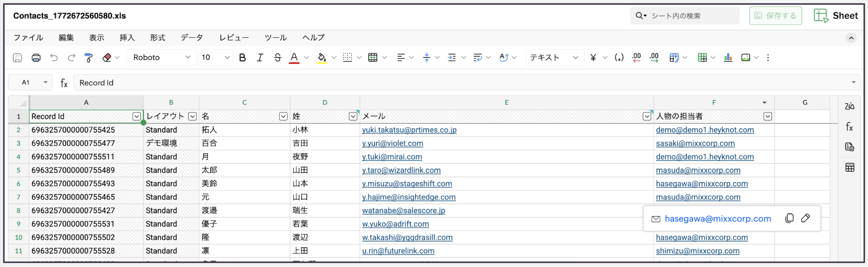Viewport: 868px width, 267px height.
Task: Click the clear formatting eraser icon
Action: (x=107, y=58)
